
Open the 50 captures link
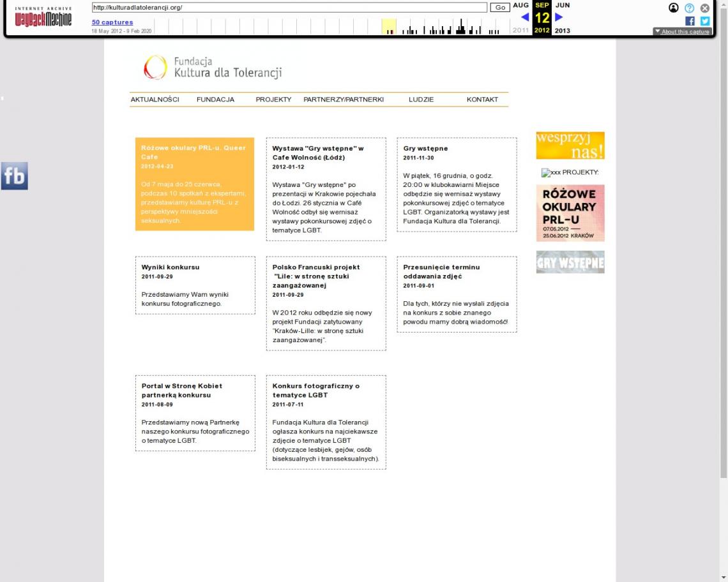coord(112,22)
